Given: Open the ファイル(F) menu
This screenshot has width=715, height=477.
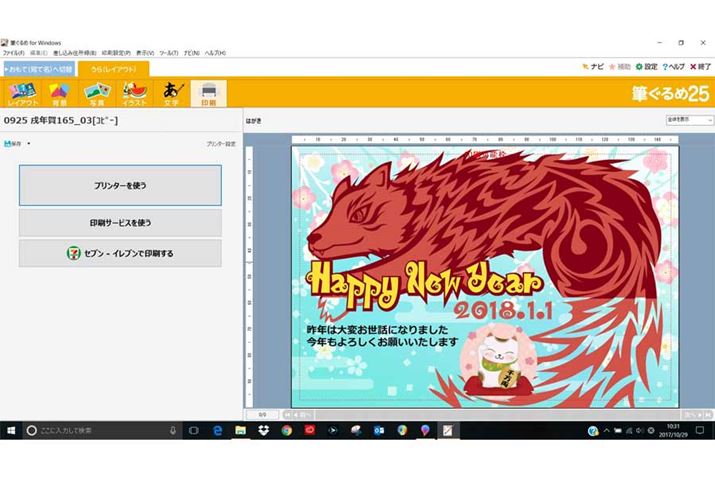Looking at the screenshot, I should coord(14,53).
